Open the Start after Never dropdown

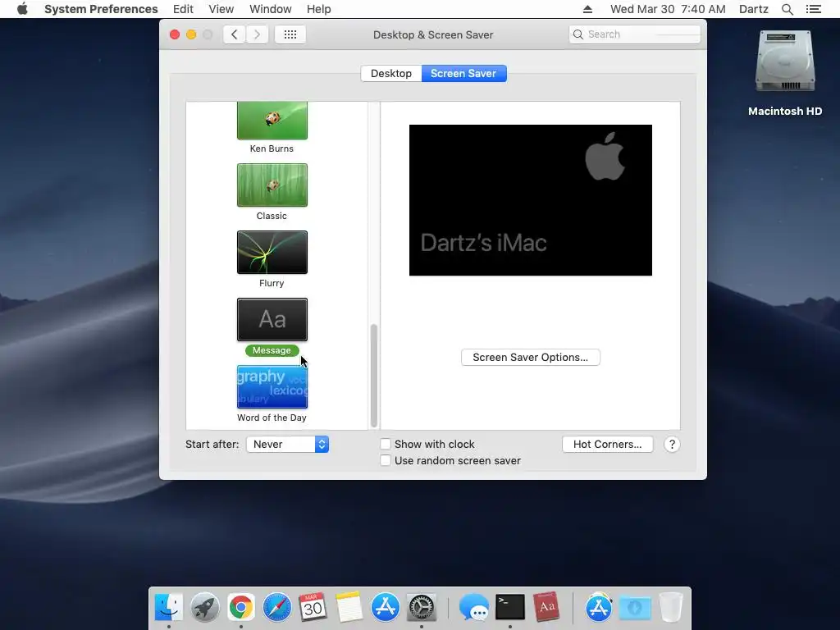287,444
